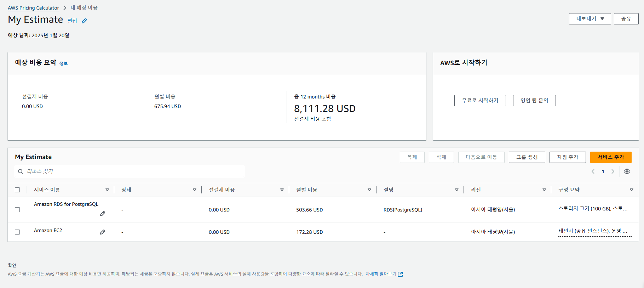Sort by 구성 요약 column arrow
This screenshot has height=288, width=644.
click(x=632, y=190)
